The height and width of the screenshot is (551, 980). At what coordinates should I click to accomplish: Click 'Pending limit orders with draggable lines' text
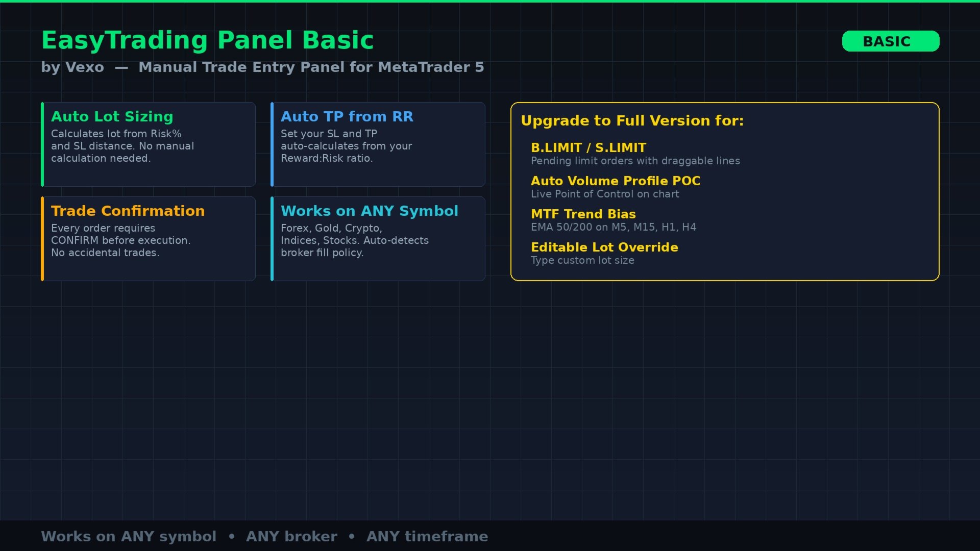[635, 161]
